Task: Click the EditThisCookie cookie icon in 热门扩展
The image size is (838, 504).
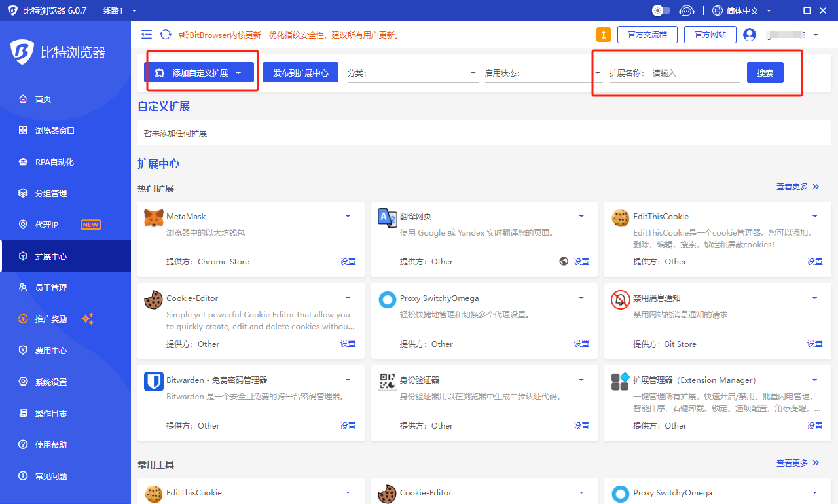Action: [x=621, y=218]
